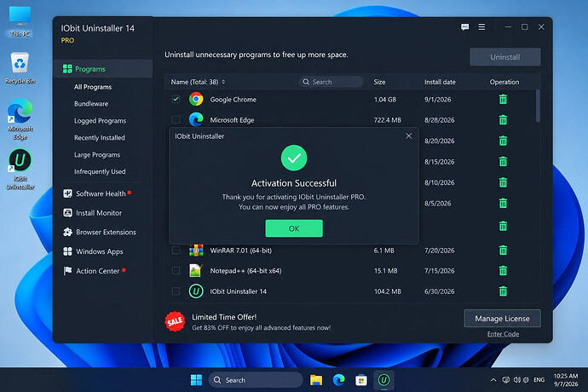588x392 pixels.
Task: Open the Recycle Bin desktop icon
Action: (x=20, y=68)
